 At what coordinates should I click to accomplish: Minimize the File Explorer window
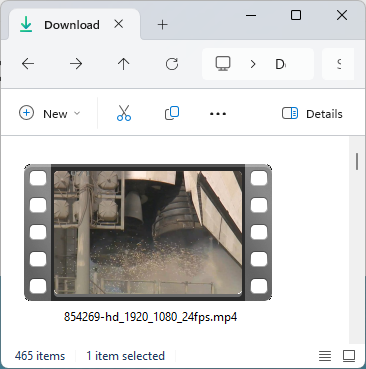coord(251,15)
